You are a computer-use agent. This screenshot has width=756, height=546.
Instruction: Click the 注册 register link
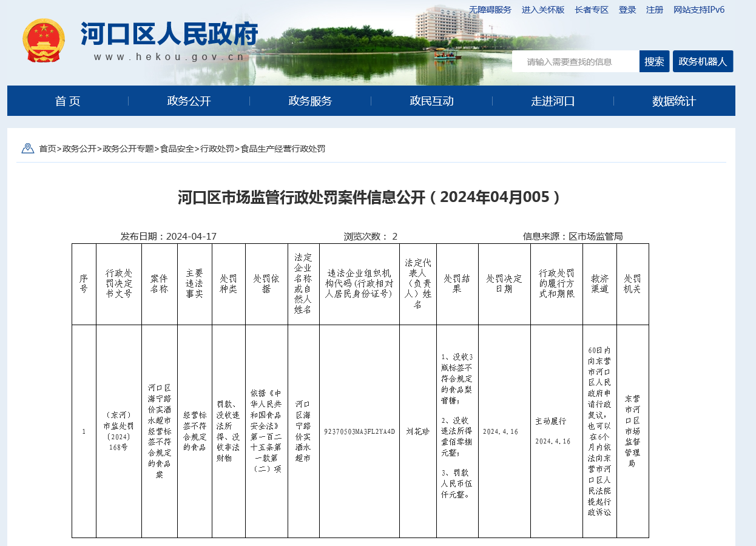click(x=655, y=10)
